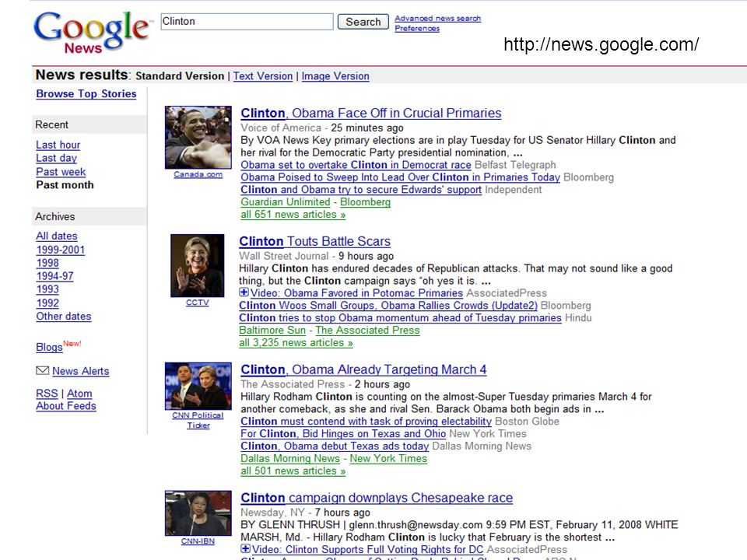This screenshot has height=560, width=747.
Task: Open CNN Political Ticker source link
Action: click(x=198, y=420)
